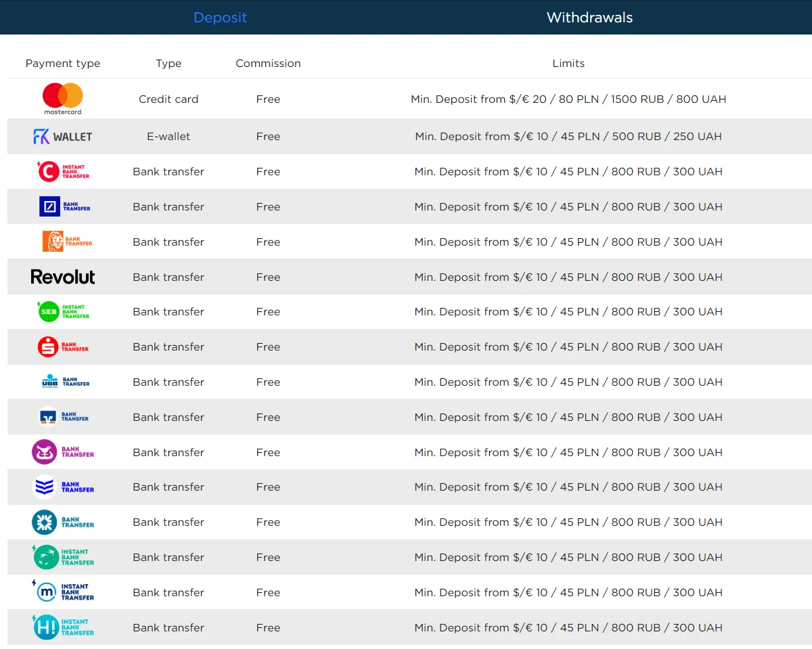This screenshot has height=649, width=812.
Task: Switch to the Deposit tab
Action: coord(221,18)
